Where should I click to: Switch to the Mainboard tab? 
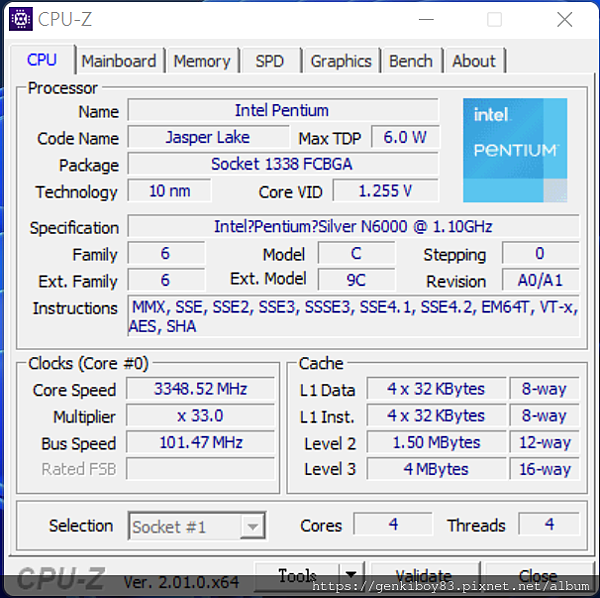pos(119,61)
